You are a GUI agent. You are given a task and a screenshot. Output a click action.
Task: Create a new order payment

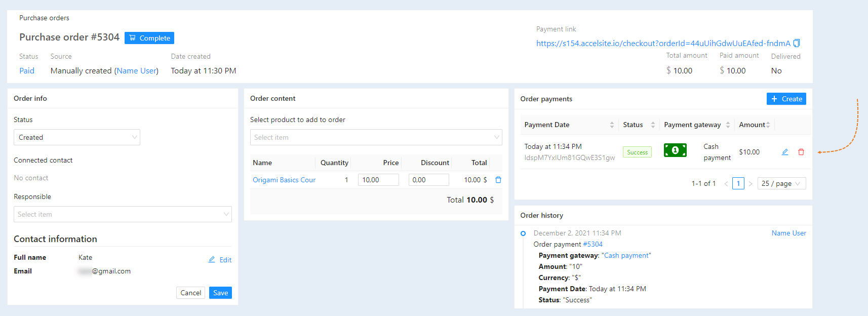tap(786, 99)
